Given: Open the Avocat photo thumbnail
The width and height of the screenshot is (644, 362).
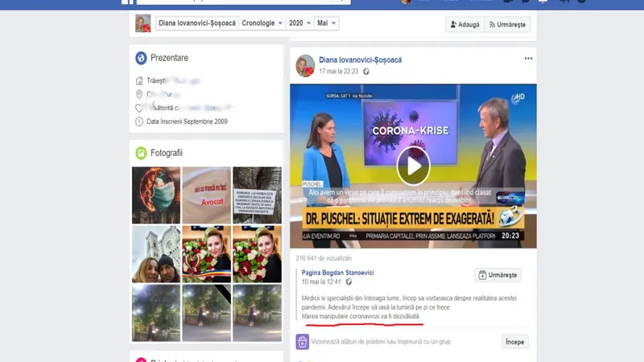Looking at the screenshot, I should (x=207, y=195).
